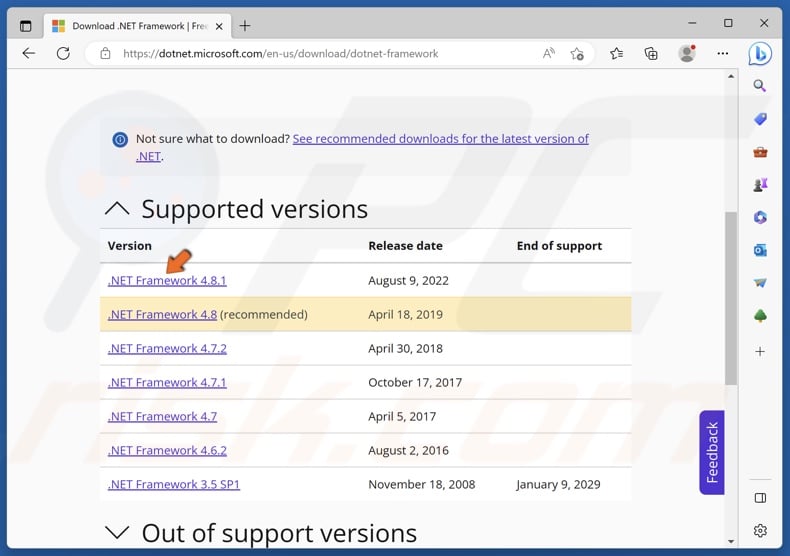
Task: Open sidebar settings gear
Action: (760, 530)
